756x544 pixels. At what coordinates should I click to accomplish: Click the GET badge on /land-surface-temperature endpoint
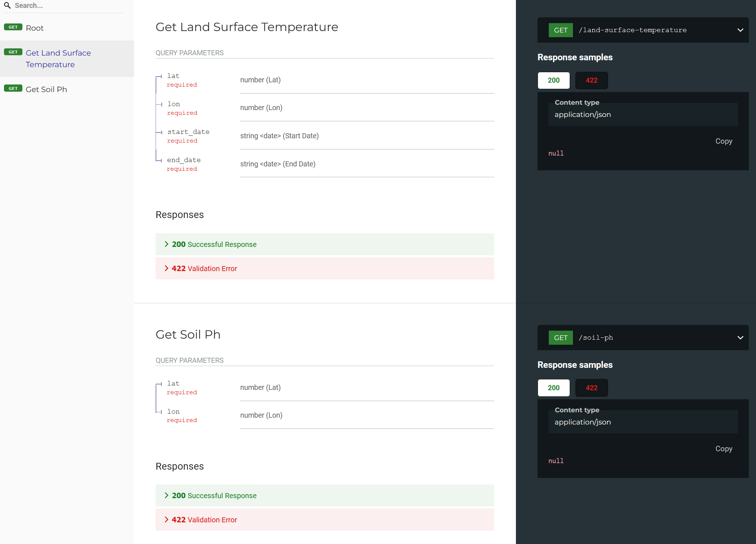click(560, 30)
